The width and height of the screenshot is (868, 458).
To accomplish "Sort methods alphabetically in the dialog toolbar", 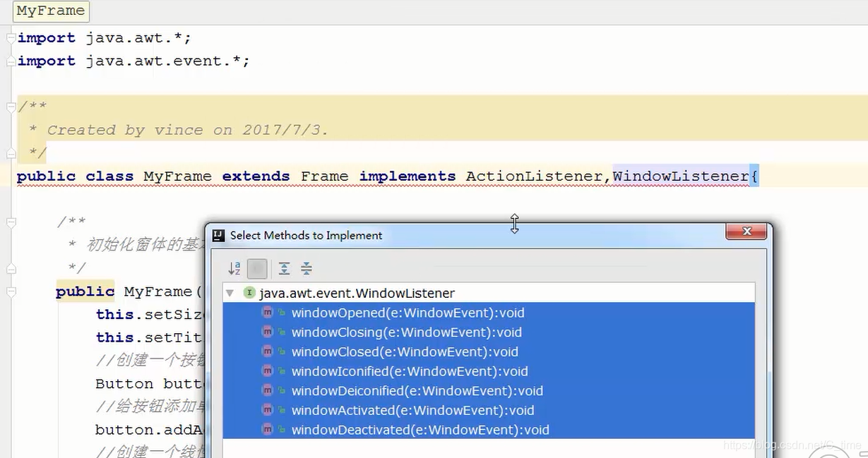I will (234, 268).
